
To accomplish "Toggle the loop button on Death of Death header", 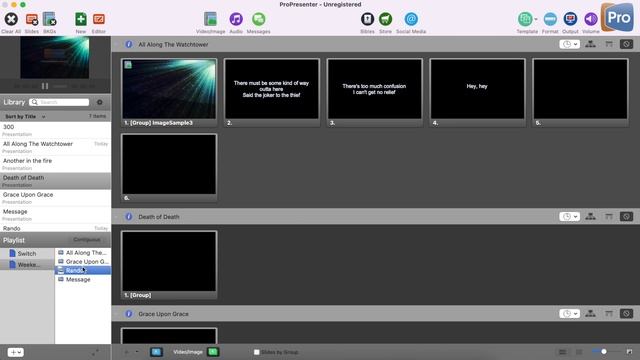I will click(x=627, y=216).
